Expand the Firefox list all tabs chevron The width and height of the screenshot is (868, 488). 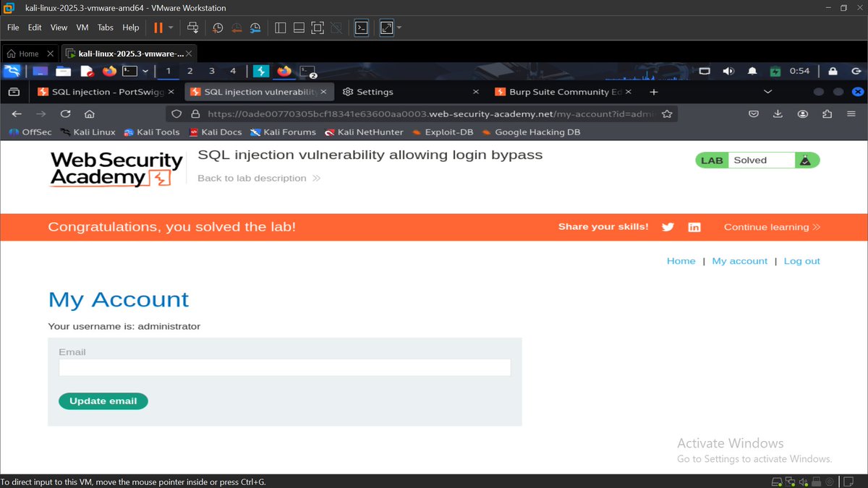point(768,92)
